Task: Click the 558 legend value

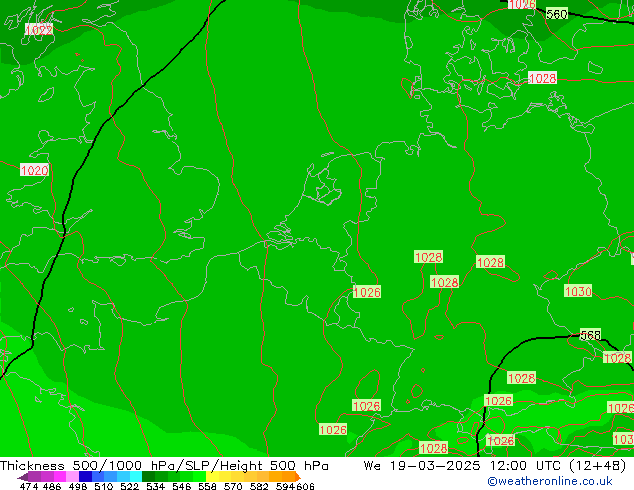Action: tap(207, 486)
